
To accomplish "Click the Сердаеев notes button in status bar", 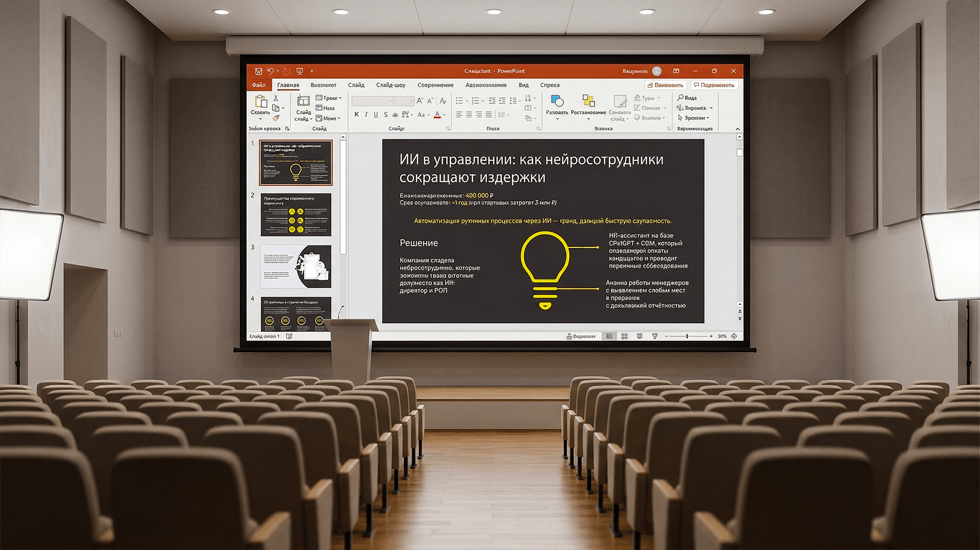I will coord(581,336).
